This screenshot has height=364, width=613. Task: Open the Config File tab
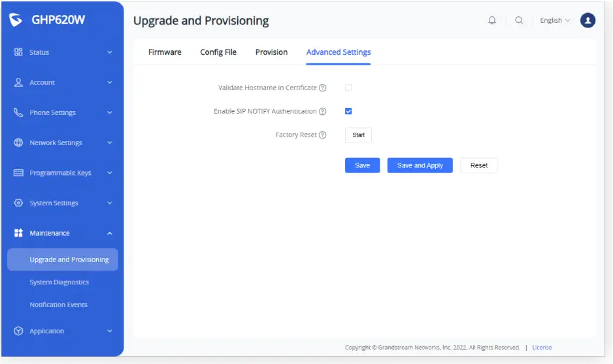[x=218, y=52]
